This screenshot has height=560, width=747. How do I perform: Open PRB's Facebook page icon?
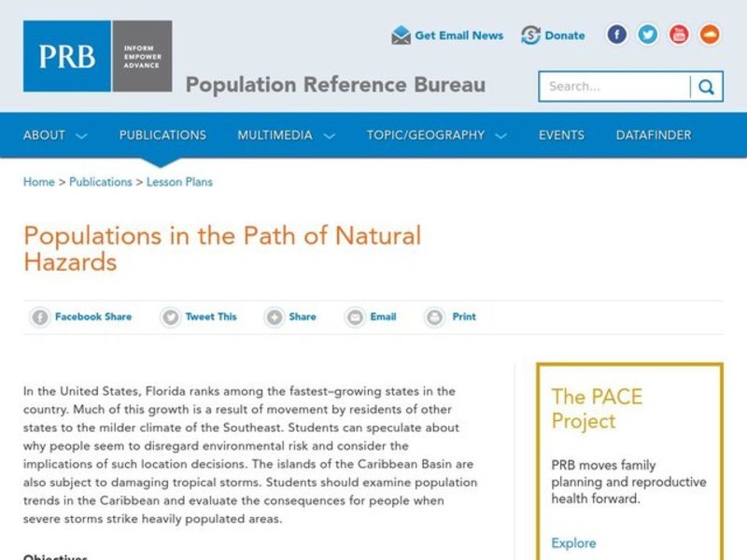point(616,35)
